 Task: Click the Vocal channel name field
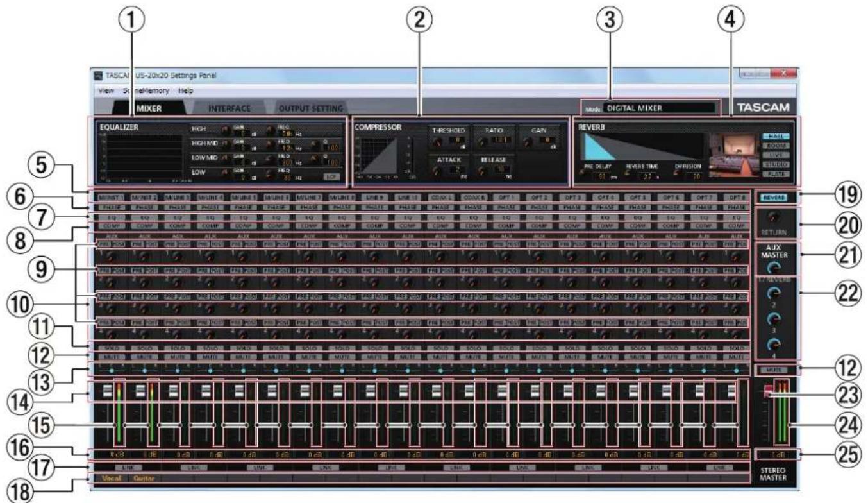(x=112, y=479)
